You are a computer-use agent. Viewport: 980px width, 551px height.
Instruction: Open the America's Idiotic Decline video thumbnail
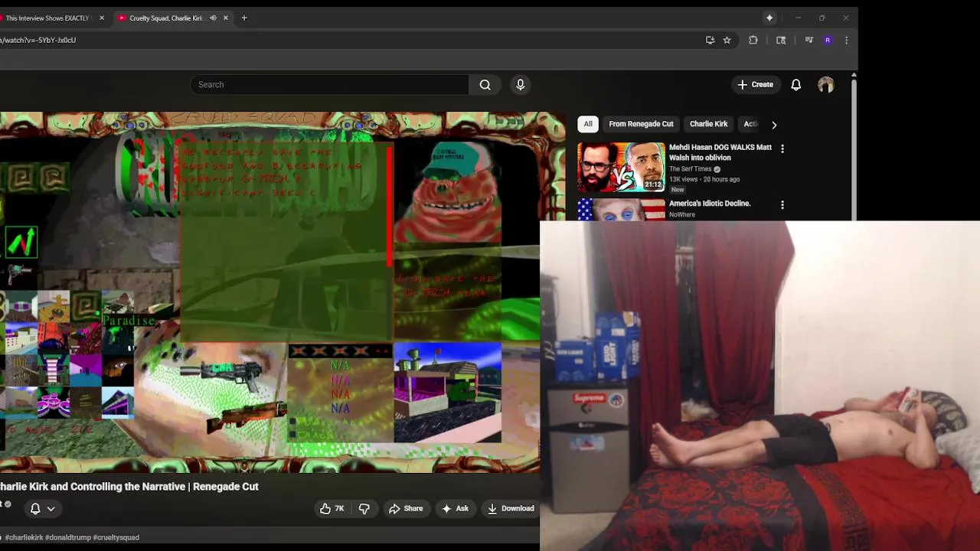click(x=621, y=210)
